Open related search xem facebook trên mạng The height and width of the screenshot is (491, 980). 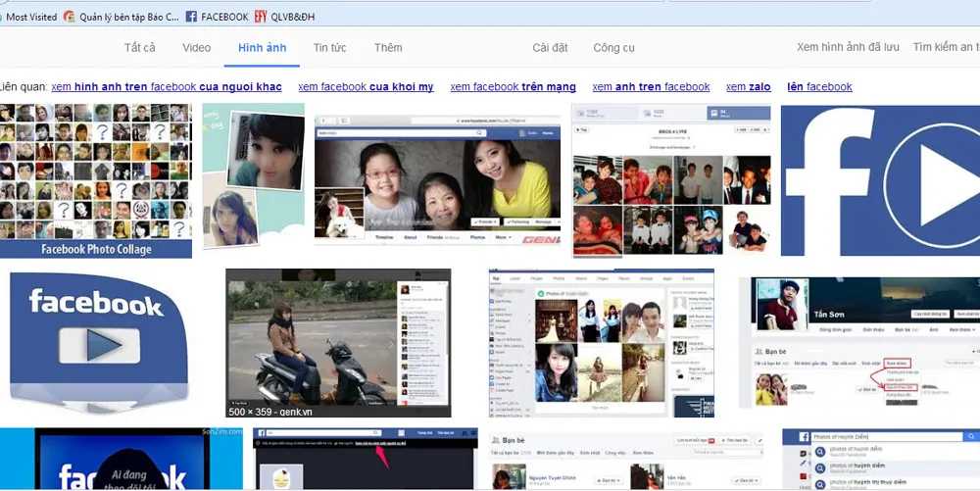coord(514,87)
